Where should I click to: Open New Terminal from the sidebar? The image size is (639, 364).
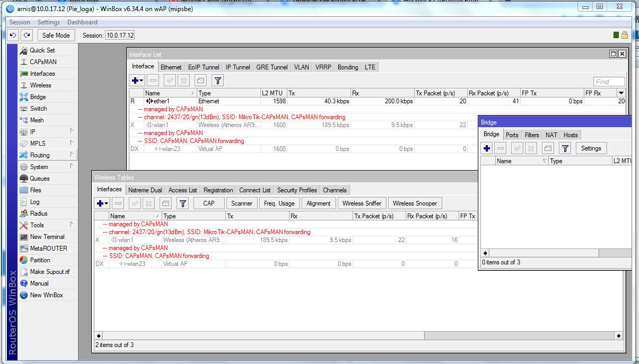[x=47, y=237]
